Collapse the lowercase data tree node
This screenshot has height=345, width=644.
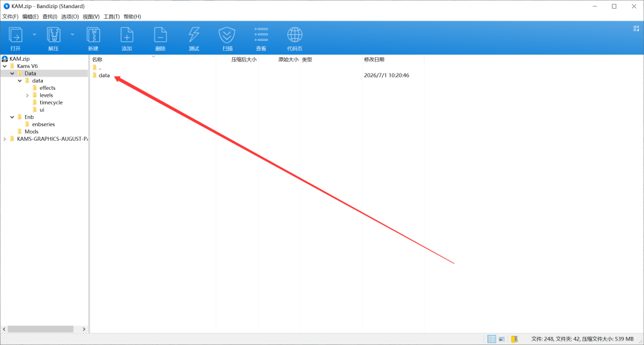[19, 81]
